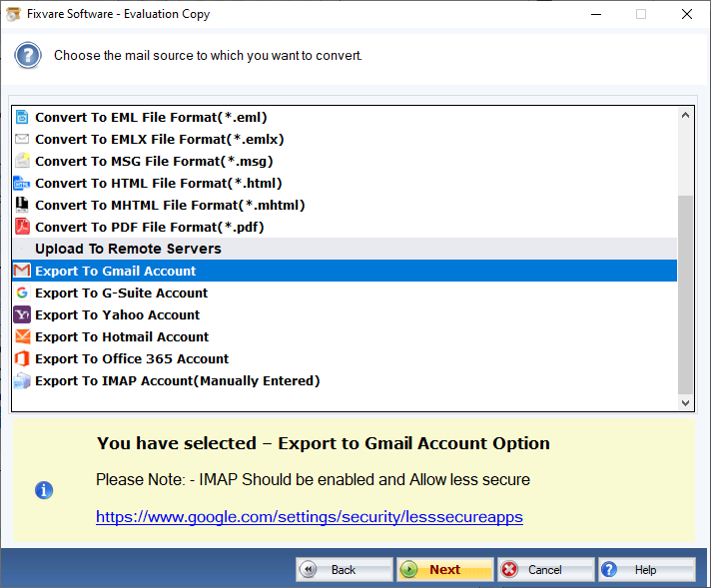
Task: Choose Convert To MSG File Format
Action: pos(345,161)
